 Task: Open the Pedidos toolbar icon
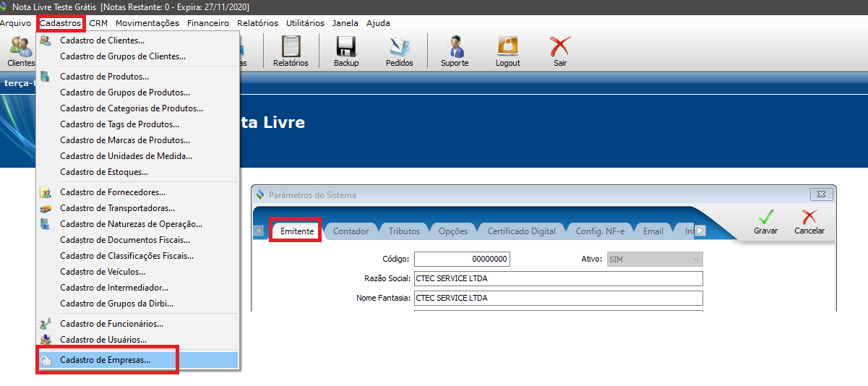(x=399, y=51)
